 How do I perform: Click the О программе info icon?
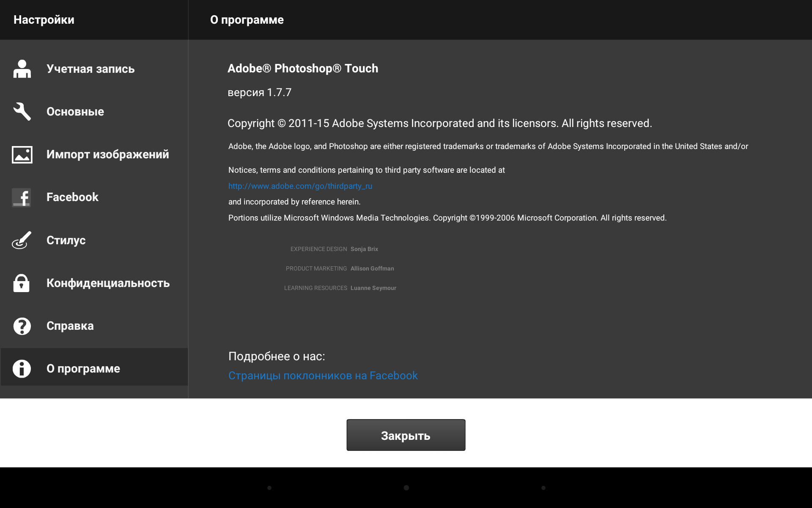(22, 368)
